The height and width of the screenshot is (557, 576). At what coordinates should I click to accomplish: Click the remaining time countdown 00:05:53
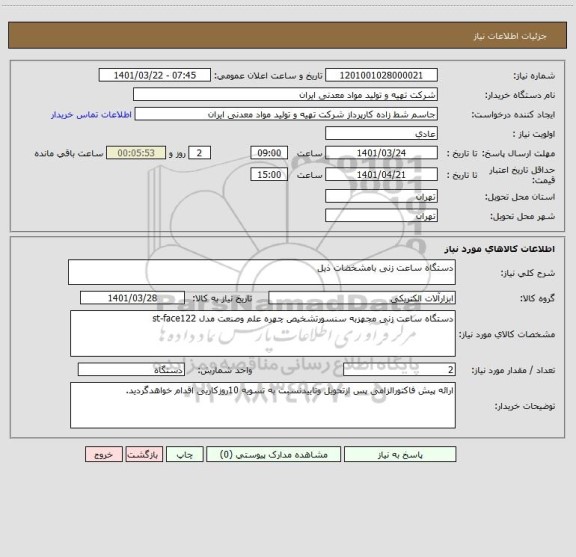(136, 153)
